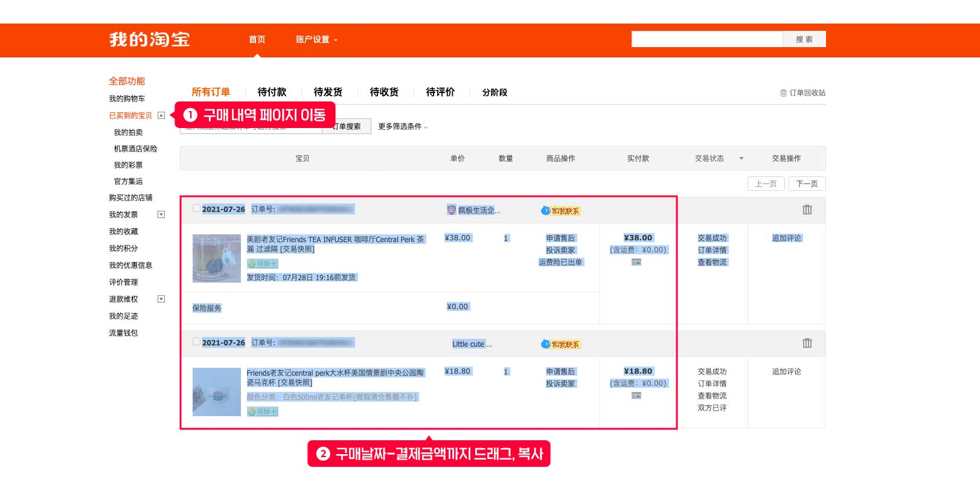
Task: Expand the 我的发票 sidebar section
Action: point(161,214)
